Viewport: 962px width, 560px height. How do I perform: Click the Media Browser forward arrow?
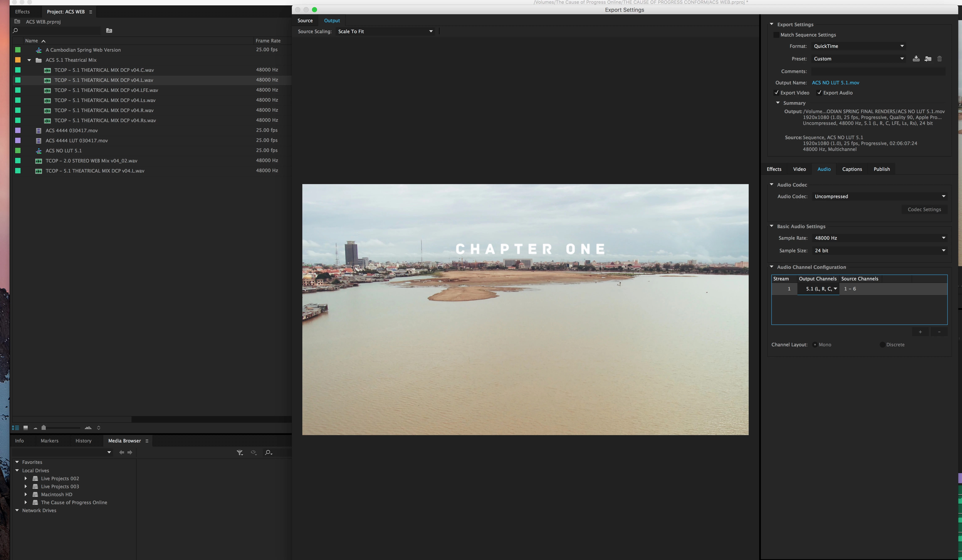click(x=130, y=452)
